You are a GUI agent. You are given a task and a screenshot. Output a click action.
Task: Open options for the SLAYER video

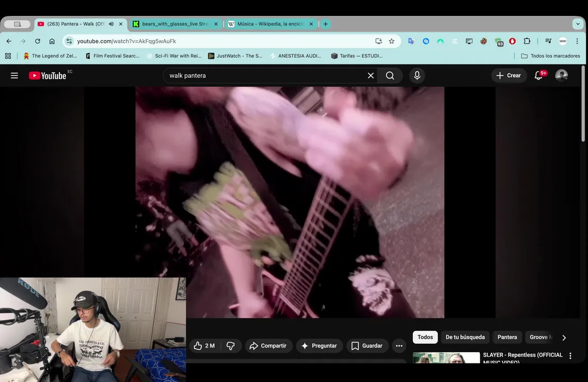pos(570,356)
